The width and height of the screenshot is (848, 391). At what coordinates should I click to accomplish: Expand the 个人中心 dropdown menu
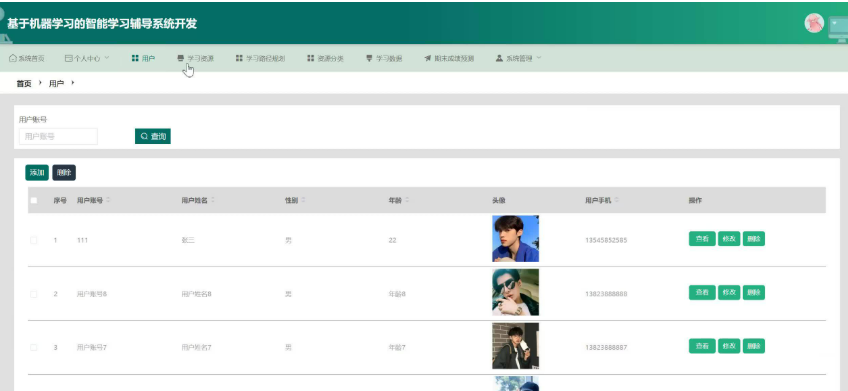click(x=87, y=58)
